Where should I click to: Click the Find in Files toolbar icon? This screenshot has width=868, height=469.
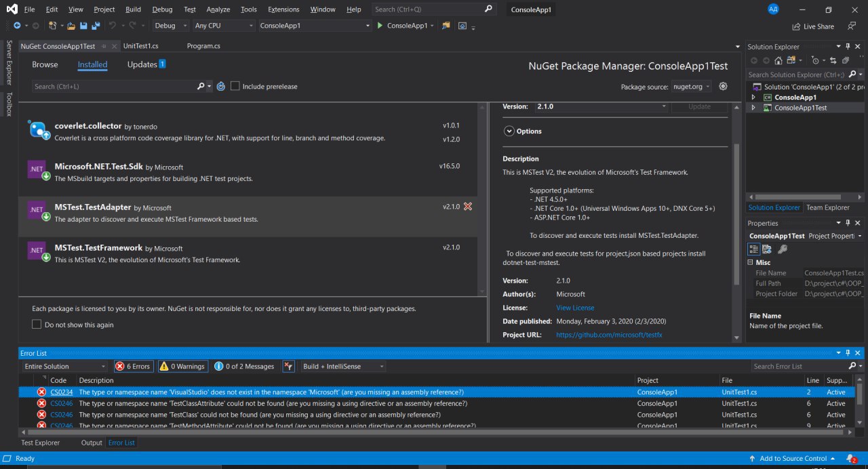coord(446,25)
